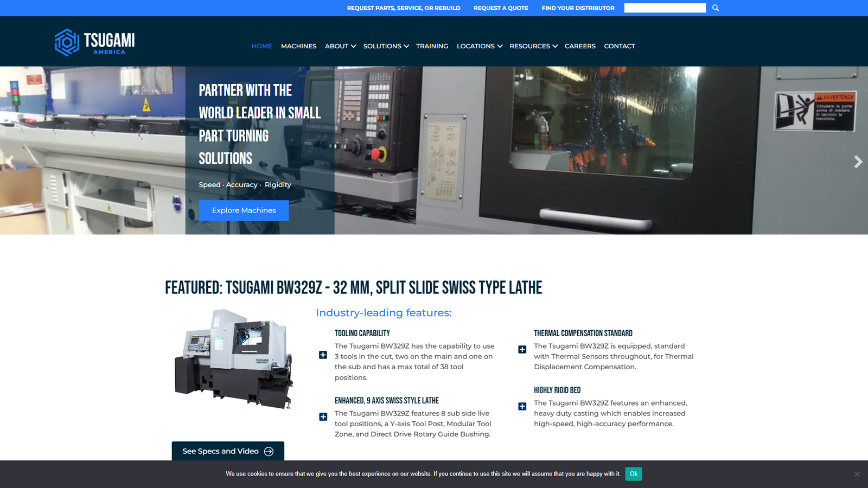Expand the Enhanced 9 Axis plus icon

pyautogui.click(x=323, y=418)
